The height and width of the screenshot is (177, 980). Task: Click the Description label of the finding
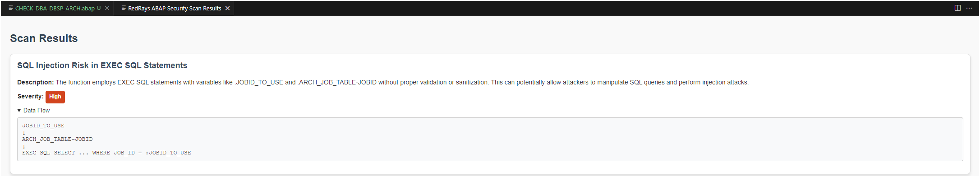pos(35,82)
